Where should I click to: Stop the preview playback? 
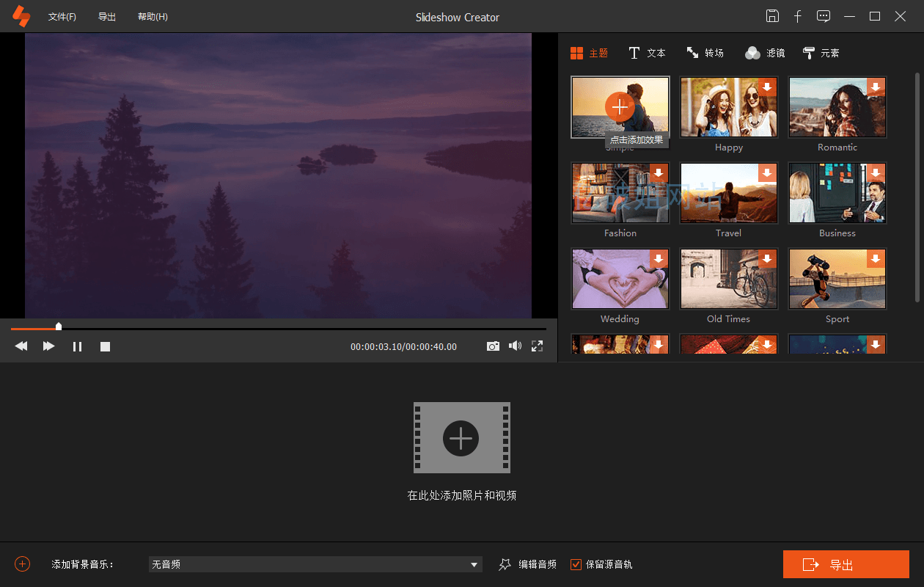105,346
